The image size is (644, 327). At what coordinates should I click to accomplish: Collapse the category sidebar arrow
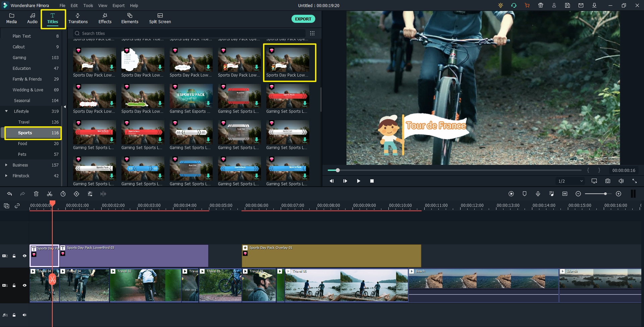pyautogui.click(x=65, y=107)
